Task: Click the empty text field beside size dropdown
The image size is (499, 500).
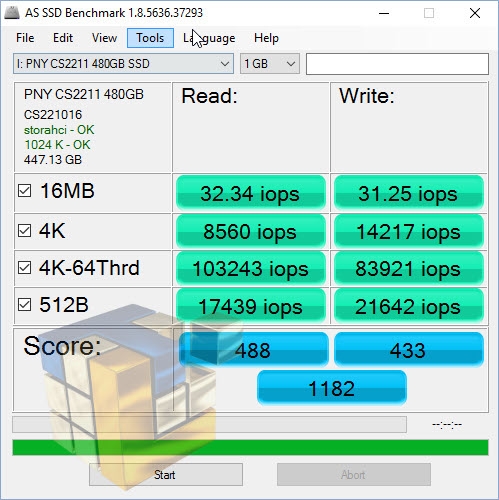Action: (397, 64)
